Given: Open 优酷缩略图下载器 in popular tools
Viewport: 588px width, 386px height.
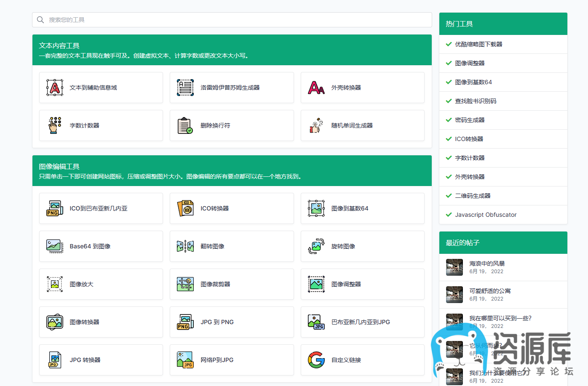Looking at the screenshot, I should (x=478, y=44).
